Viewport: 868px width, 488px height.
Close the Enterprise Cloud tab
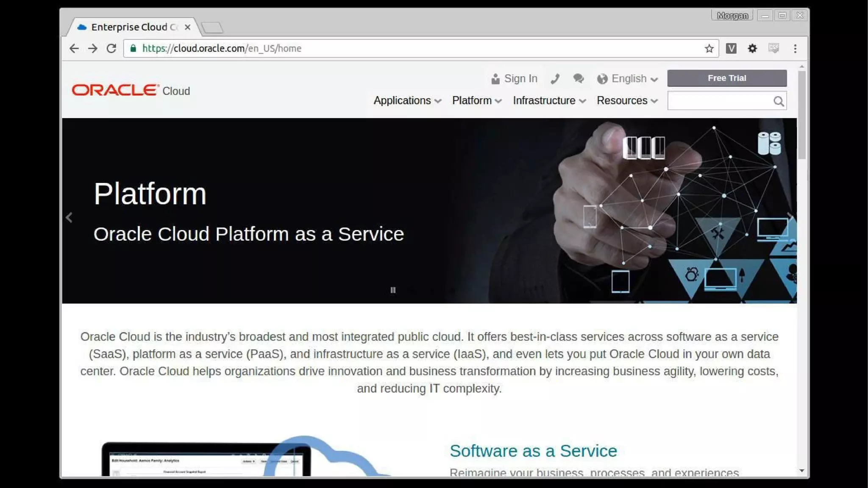click(187, 27)
